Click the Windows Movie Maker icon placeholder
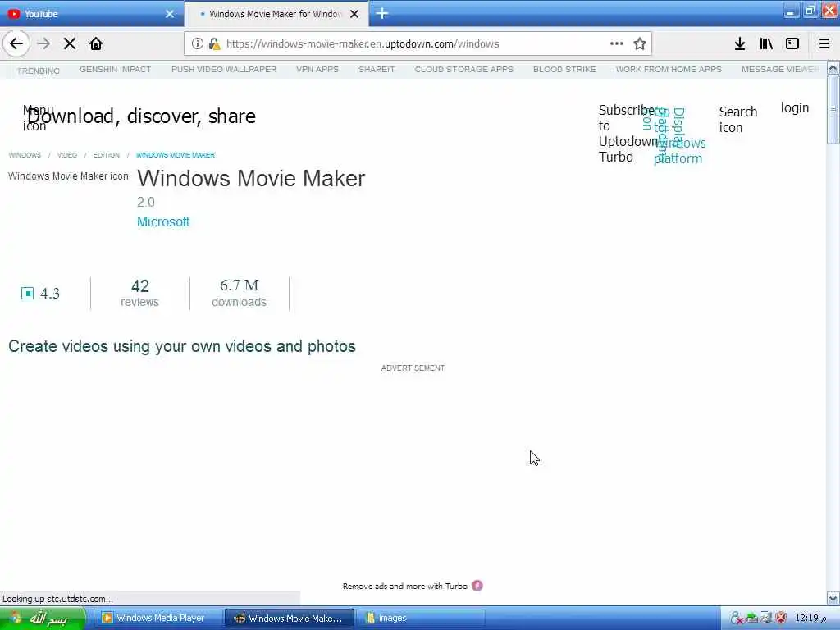This screenshot has height=630, width=840. point(68,176)
